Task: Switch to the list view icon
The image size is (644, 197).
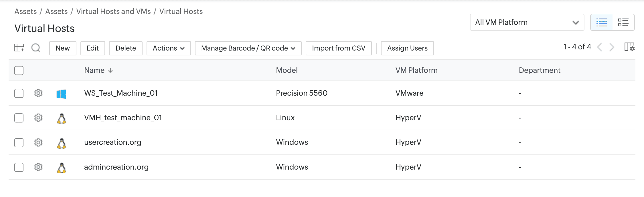Action: click(601, 22)
